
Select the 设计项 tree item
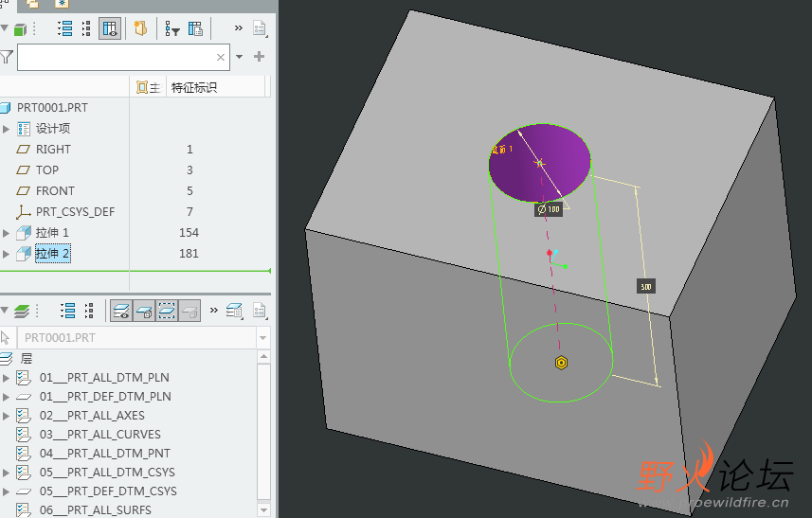[x=52, y=129]
